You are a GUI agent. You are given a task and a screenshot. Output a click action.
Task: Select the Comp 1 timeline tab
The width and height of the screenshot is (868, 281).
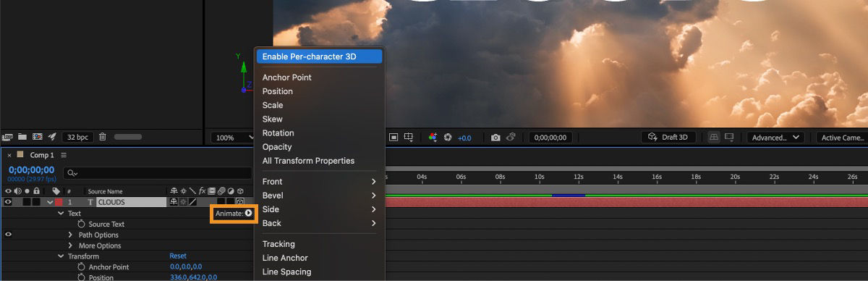[x=42, y=155]
